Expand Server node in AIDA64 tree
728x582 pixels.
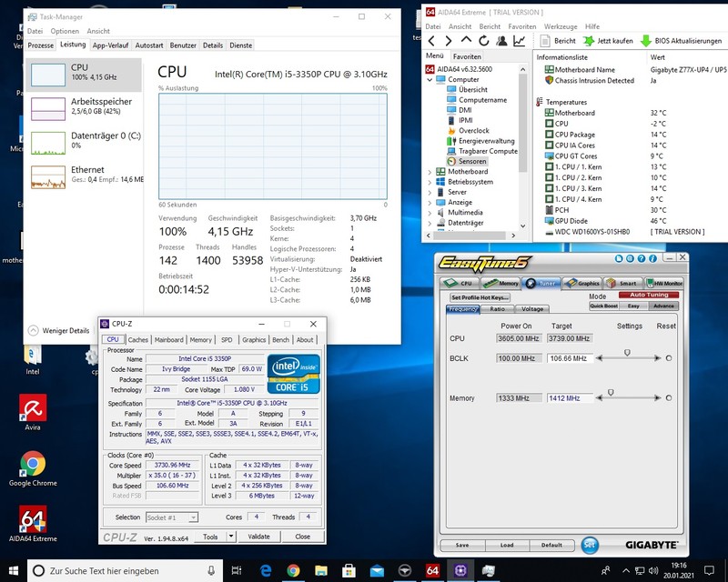coord(430,192)
